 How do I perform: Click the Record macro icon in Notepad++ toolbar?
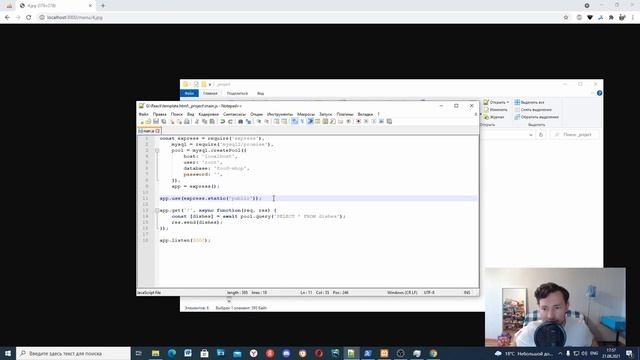pyautogui.click(x=358, y=122)
